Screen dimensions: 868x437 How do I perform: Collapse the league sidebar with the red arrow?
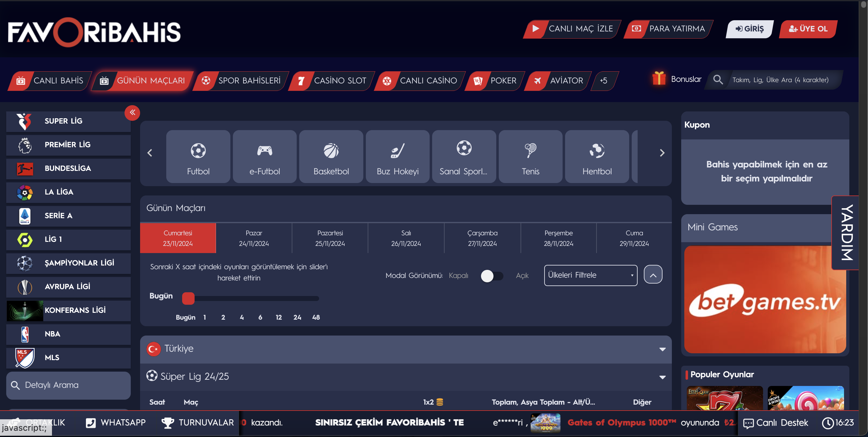[x=132, y=113]
